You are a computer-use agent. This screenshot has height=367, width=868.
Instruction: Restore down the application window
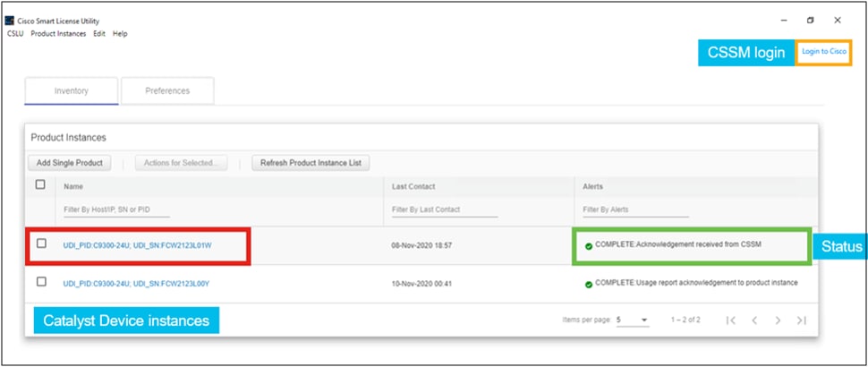coord(811,21)
